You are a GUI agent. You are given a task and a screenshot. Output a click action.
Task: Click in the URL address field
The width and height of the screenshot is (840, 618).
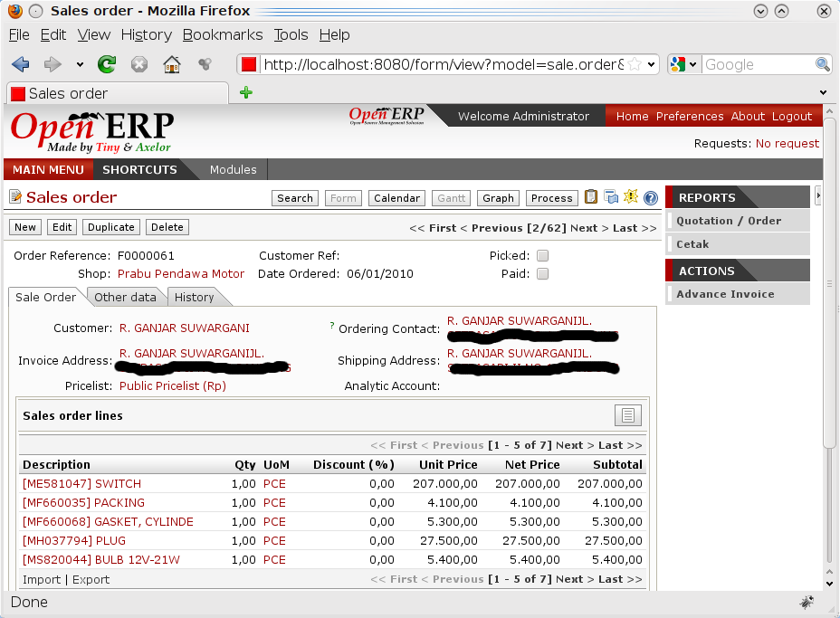pos(444,65)
